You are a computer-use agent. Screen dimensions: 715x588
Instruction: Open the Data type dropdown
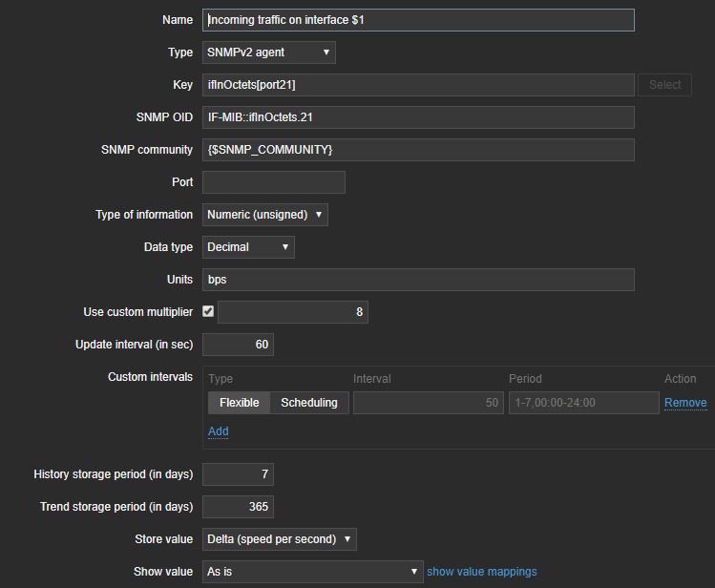click(248, 247)
